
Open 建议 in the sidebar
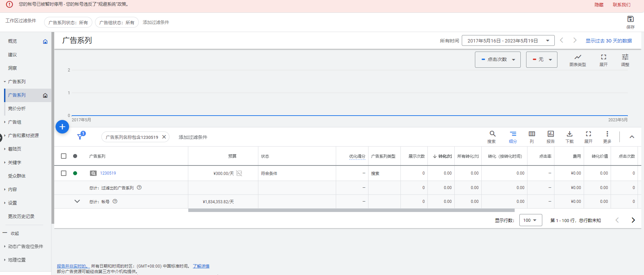click(12, 55)
